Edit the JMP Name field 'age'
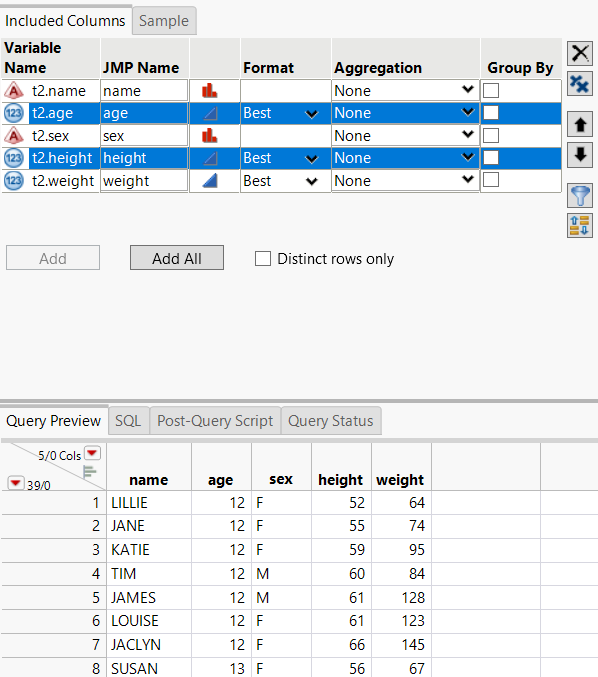598x677 pixels. (144, 113)
